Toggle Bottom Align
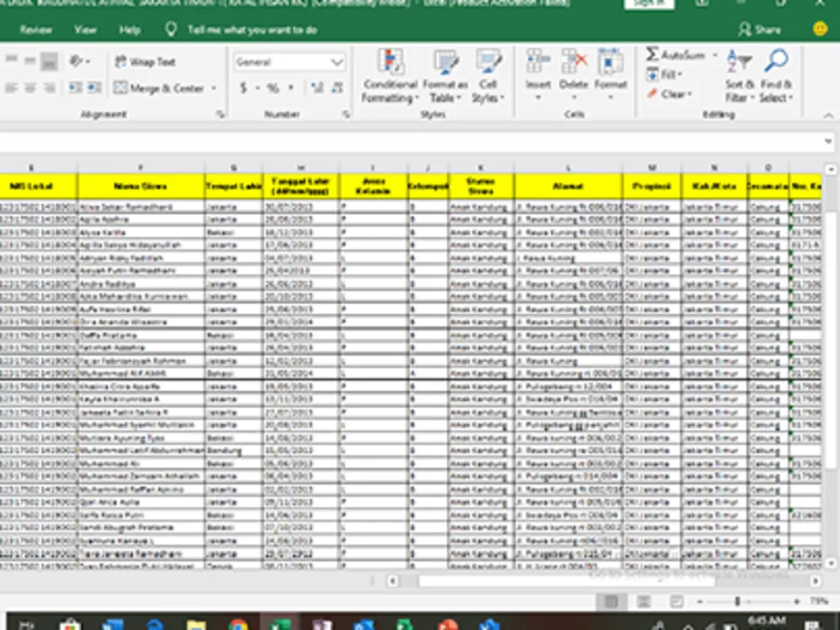This screenshot has width=840, height=630. click(50, 61)
